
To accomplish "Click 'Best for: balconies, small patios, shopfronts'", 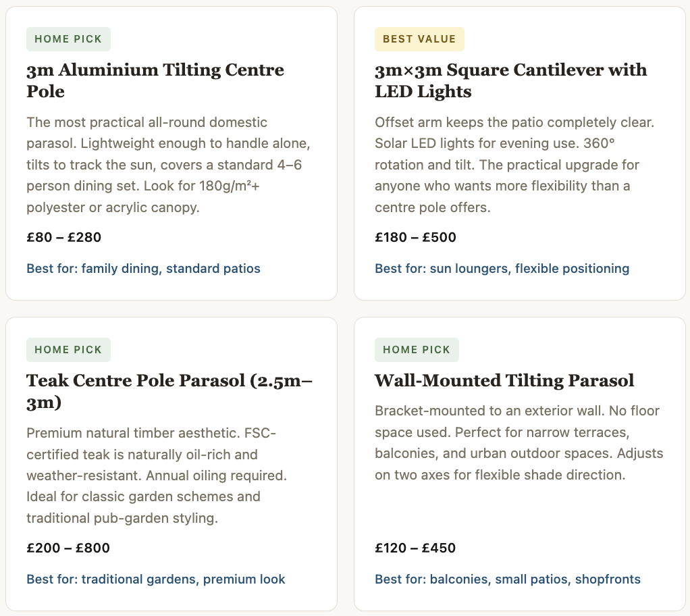I will pos(508,580).
